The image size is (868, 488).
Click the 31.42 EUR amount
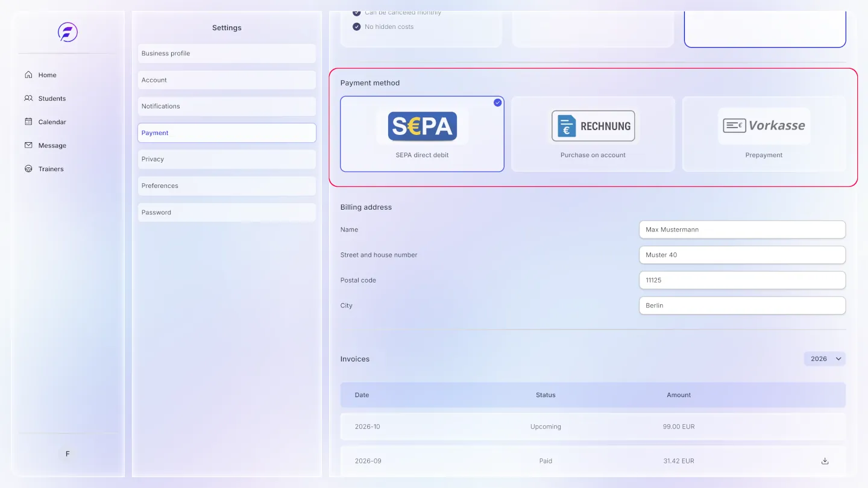679,461
